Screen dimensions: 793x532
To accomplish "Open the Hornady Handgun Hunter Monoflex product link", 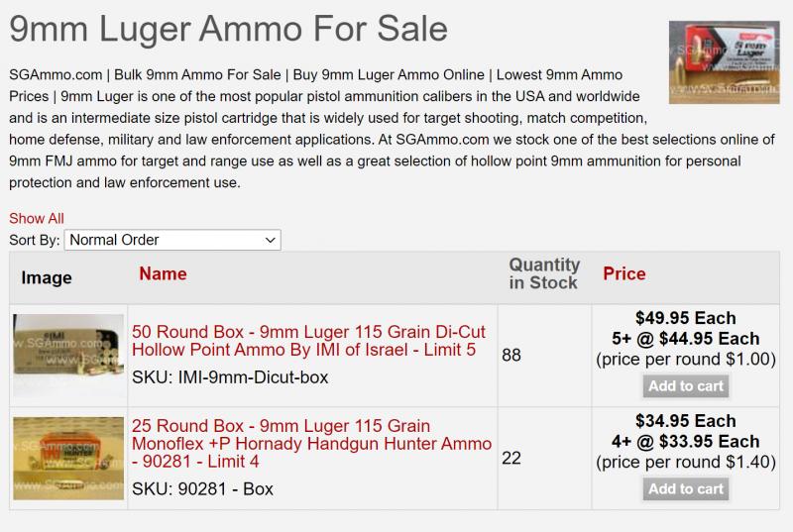I will (311, 444).
